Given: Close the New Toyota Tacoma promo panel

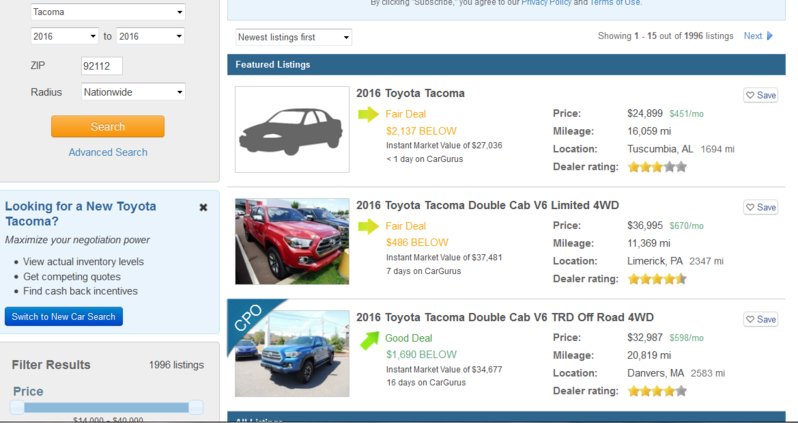Looking at the screenshot, I should coord(203,207).
